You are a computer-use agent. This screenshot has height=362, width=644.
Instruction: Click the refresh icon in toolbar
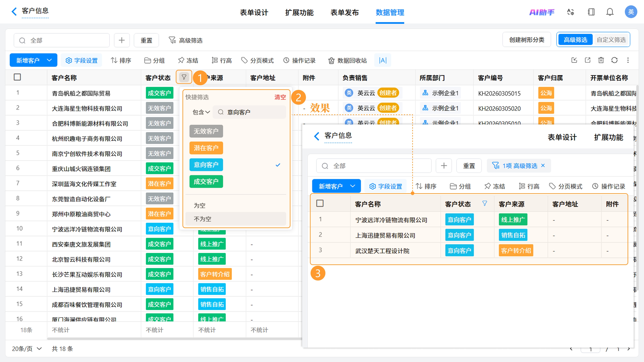tap(614, 60)
